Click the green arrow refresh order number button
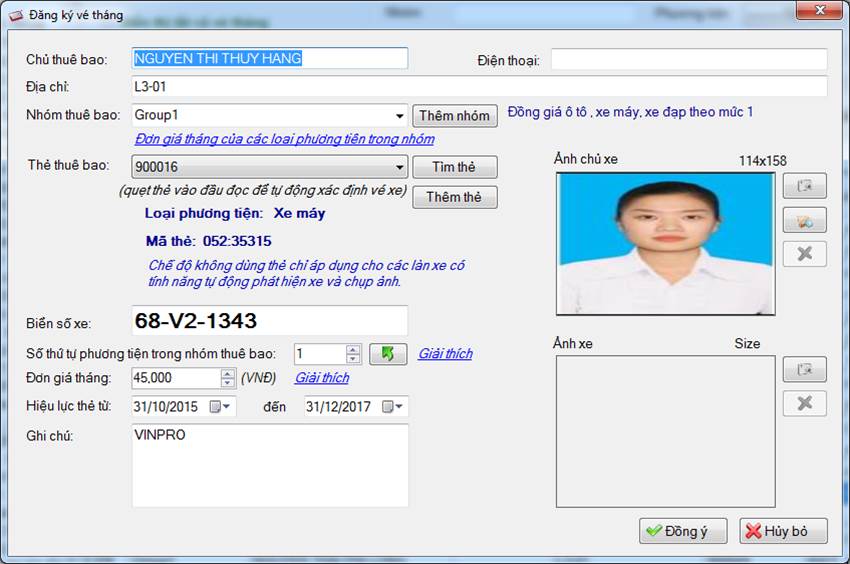 point(388,354)
